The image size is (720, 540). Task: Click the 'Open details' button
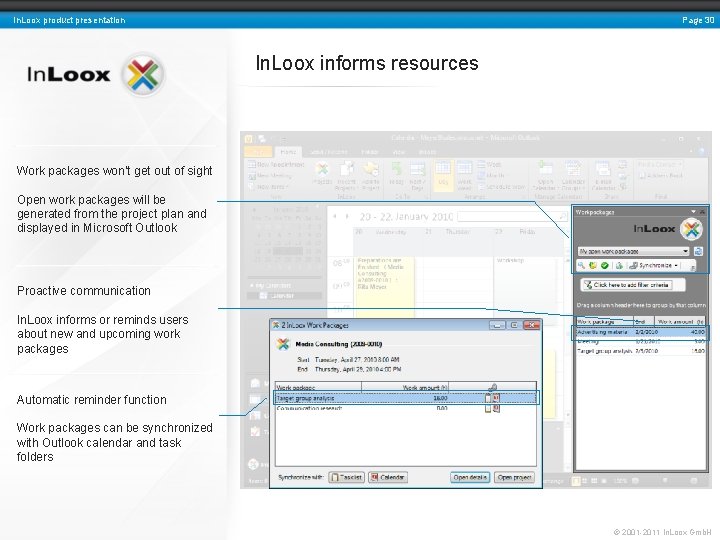coord(470,477)
